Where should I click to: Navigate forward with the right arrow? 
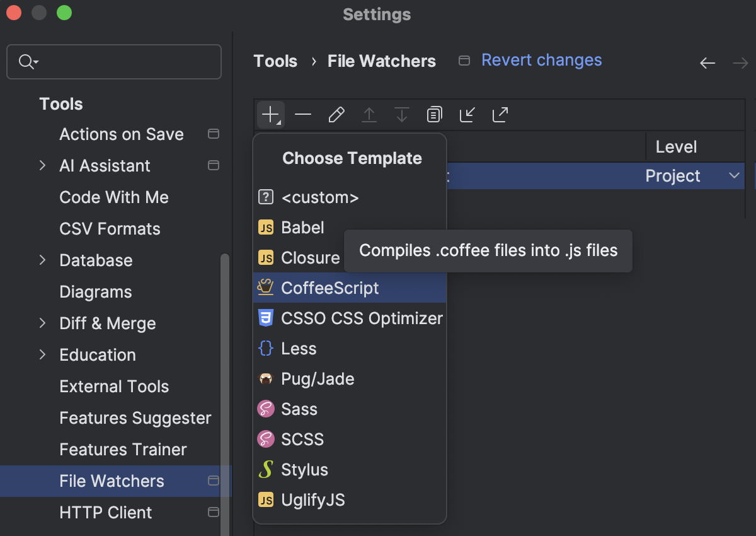click(x=740, y=62)
